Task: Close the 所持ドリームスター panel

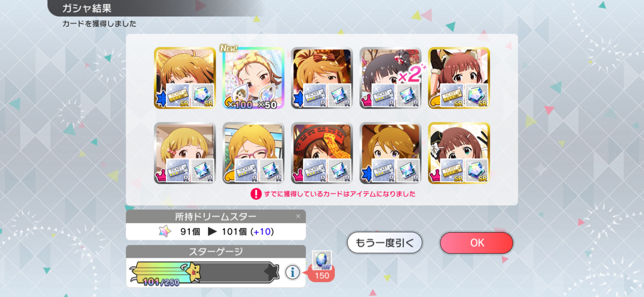Action: [x=298, y=216]
